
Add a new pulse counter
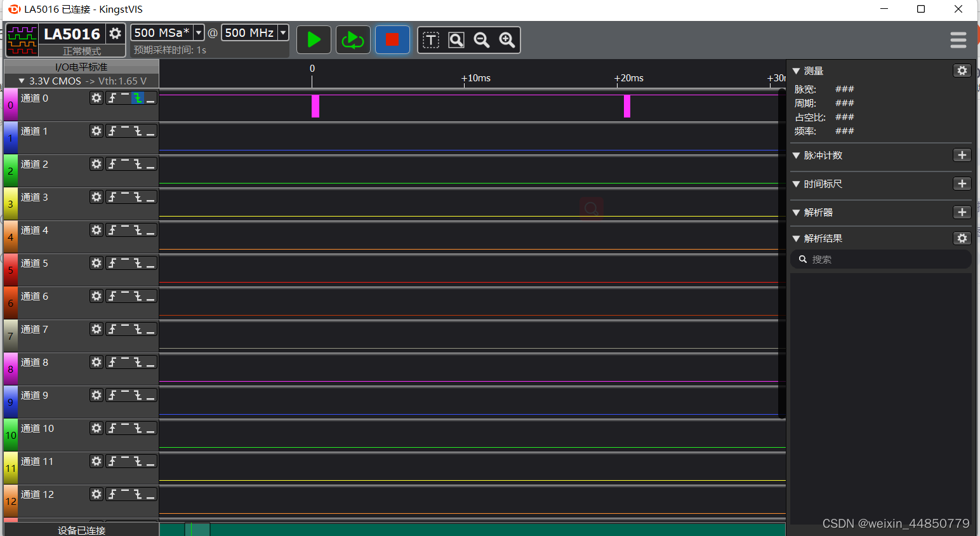tap(962, 155)
